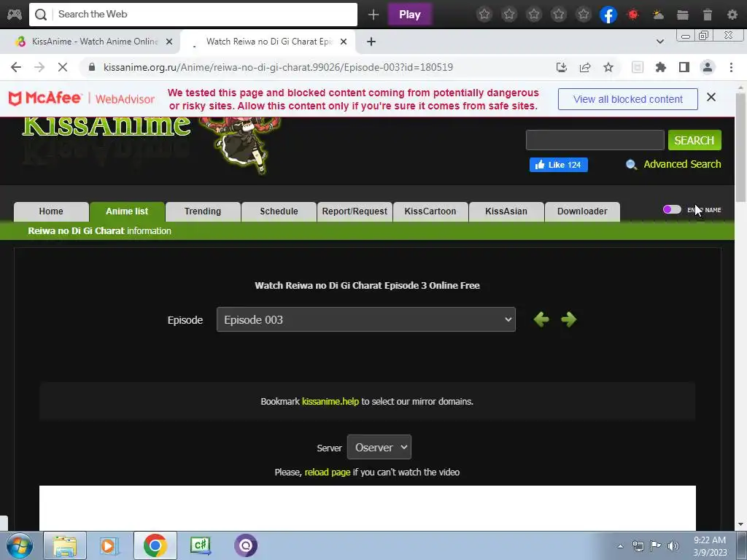Image resolution: width=747 pixels, height=560 pixels.
Task: Go to next episode green arrow
Action: [x=569, y=319]
